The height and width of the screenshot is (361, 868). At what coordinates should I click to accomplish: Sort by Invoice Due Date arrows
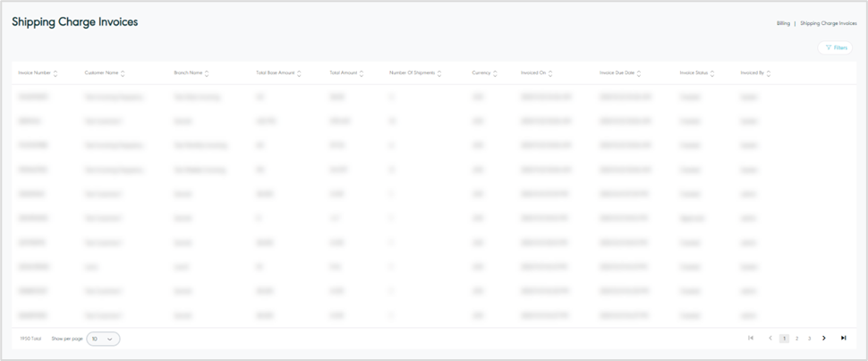[640, 73]
